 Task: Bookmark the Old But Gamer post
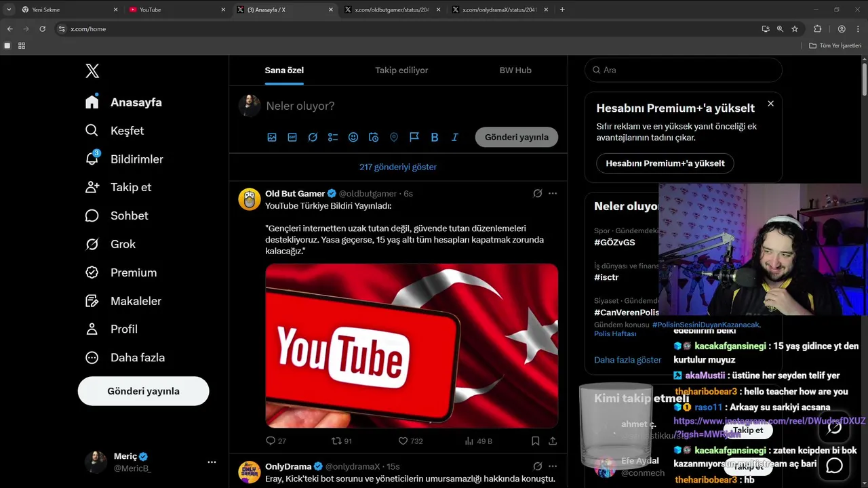click(536, 441)
